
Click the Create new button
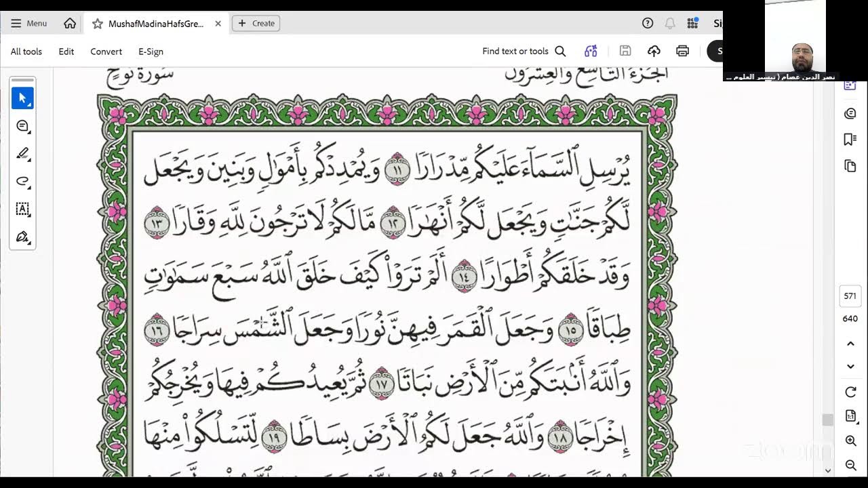coord(256,23)
